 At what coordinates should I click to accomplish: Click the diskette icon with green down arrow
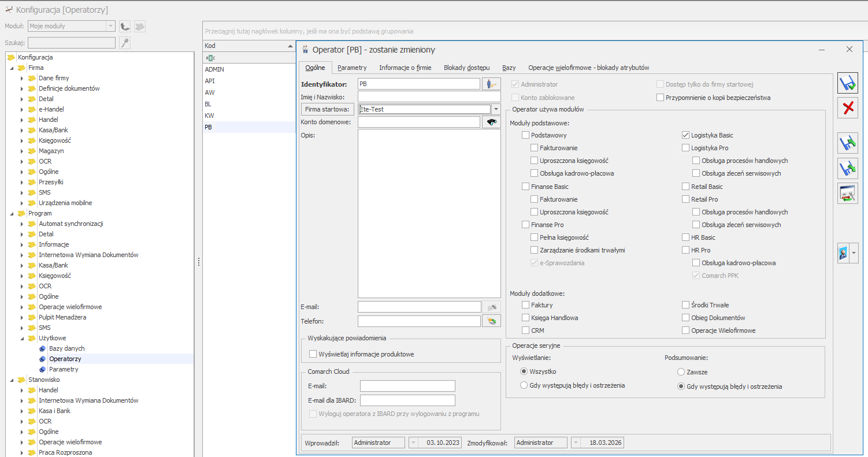coord(848,168)
